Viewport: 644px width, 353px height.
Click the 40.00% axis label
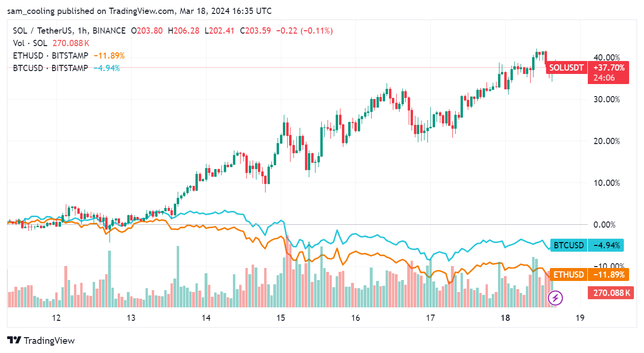(606, 57)
